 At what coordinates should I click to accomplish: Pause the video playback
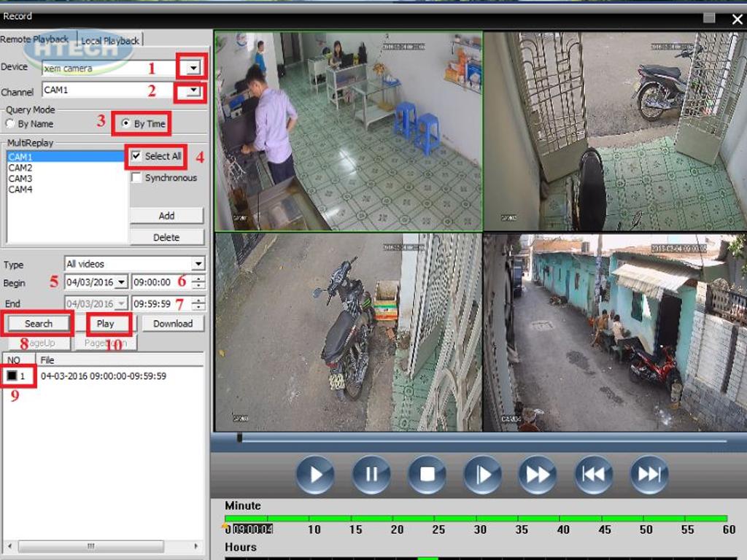[x=371, y=475]
